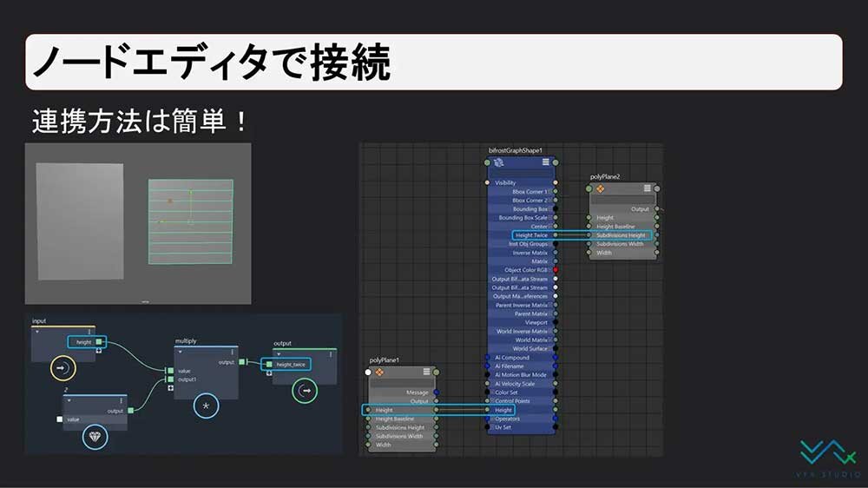
Task: Click polyPlane2 top-right output port
Action: 657,189
